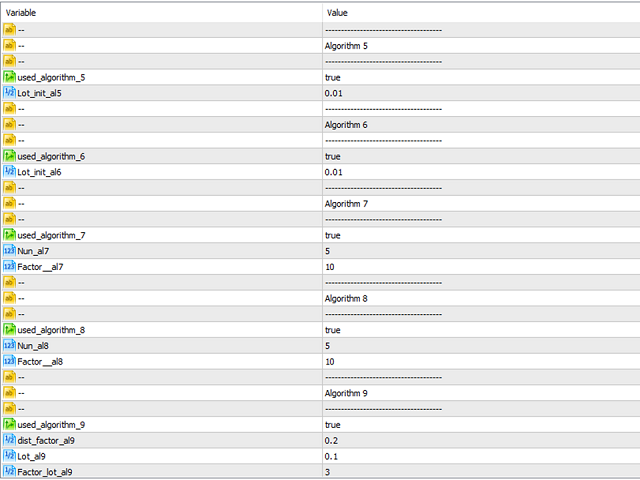
Task: Edit the Lot_init_al6 value 0.01
Action: point(482,172)
